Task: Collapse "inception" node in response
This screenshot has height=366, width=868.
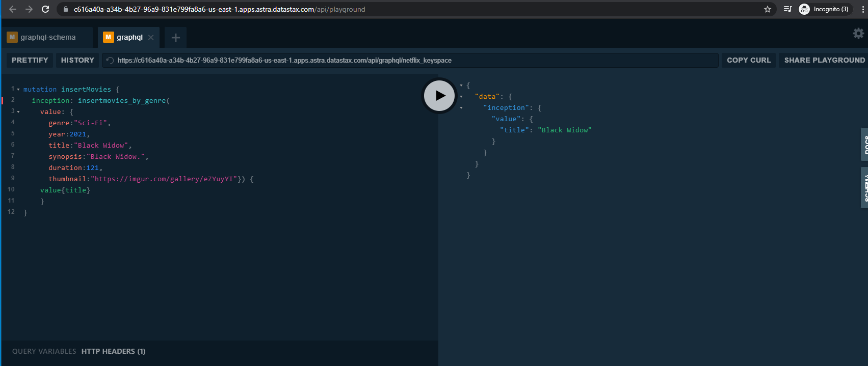Action: pyautogui.click(x=461, y=108)
